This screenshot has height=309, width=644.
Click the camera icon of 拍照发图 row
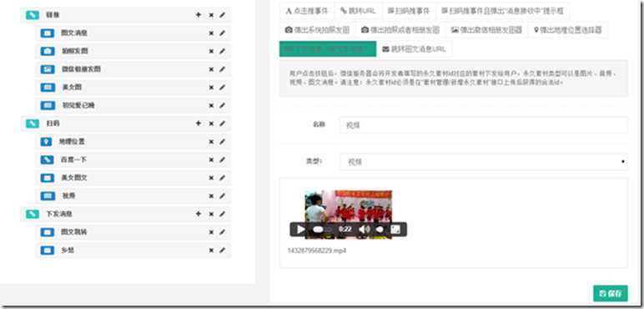(48, 52)
